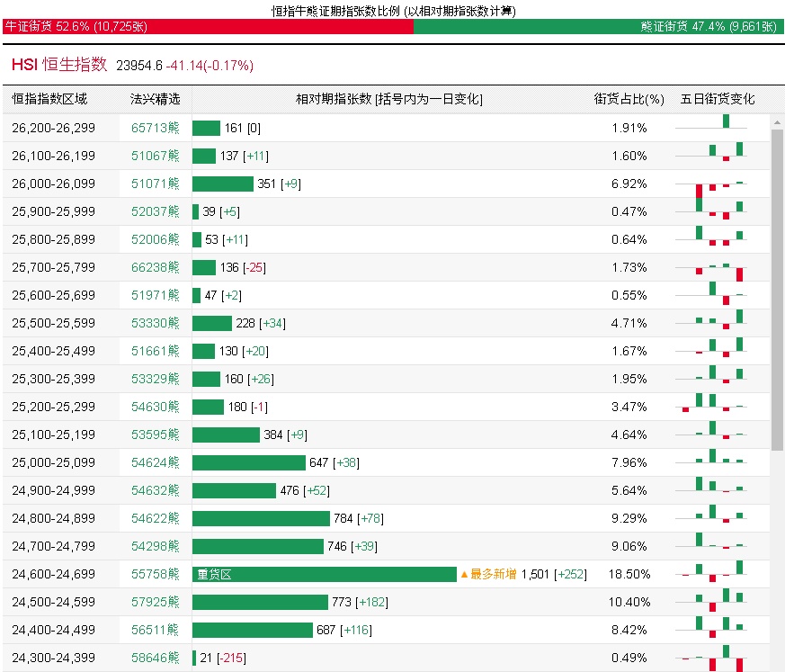
Task: Click five-day chart for 26,200-26,299 row
Action: 711,122
